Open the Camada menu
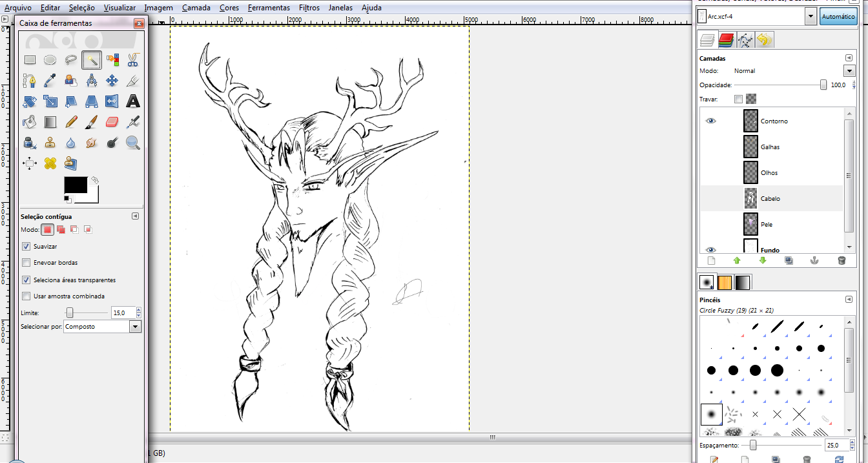The height and width of the screenshot is (463, 868). (x=195, y=8)
